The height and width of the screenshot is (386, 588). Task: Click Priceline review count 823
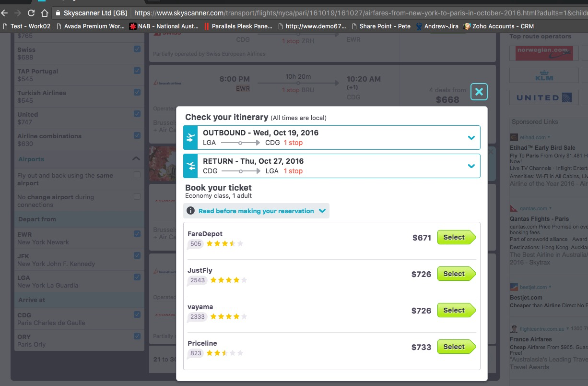coord(196,353)
